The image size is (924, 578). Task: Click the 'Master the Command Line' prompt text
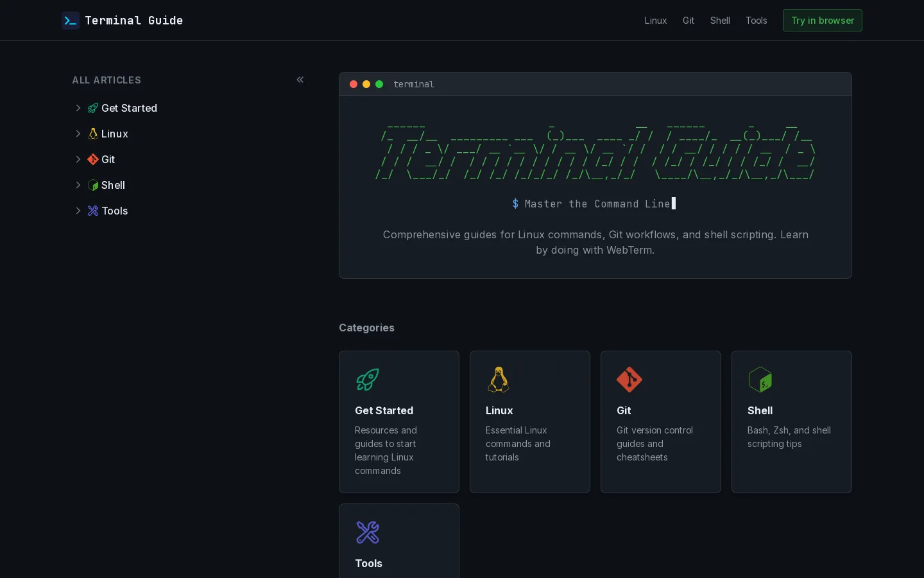pyautogui.click(x=597, y=204)
